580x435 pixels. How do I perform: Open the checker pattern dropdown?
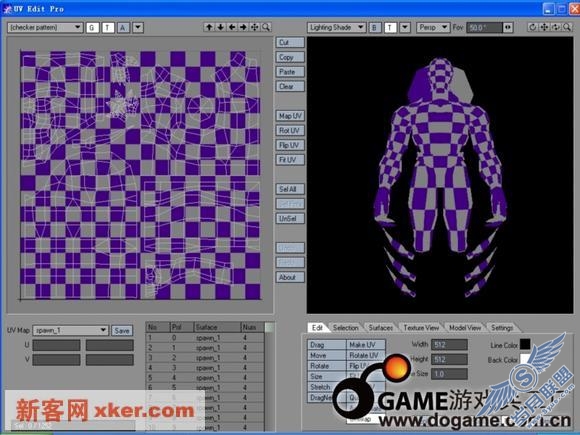(x=45, y=27)
